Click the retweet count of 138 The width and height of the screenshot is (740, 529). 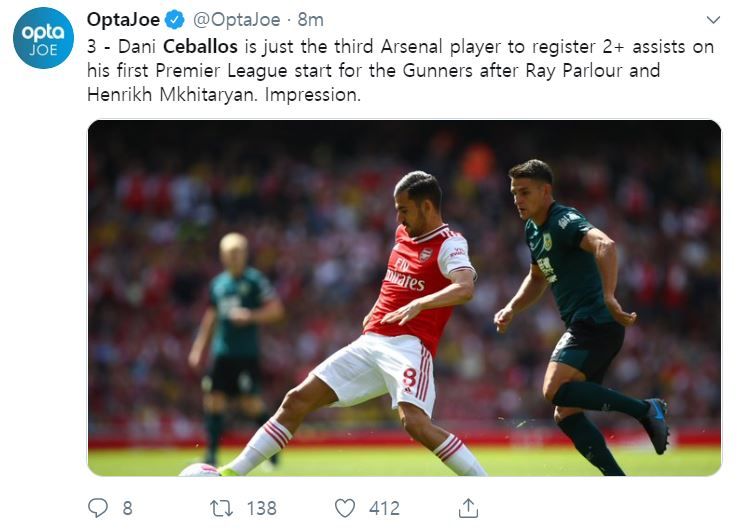(x=261, y=508)
